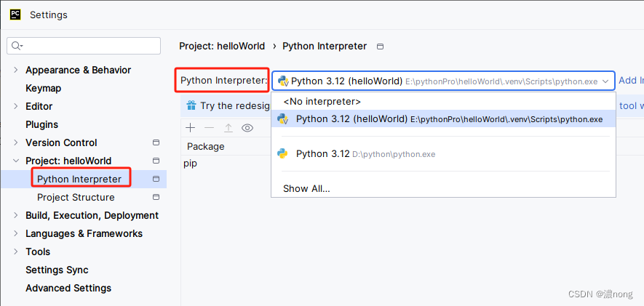Click the upgrade package arrow icon
Screen dimensions: 644x306
tap(228, 128)
